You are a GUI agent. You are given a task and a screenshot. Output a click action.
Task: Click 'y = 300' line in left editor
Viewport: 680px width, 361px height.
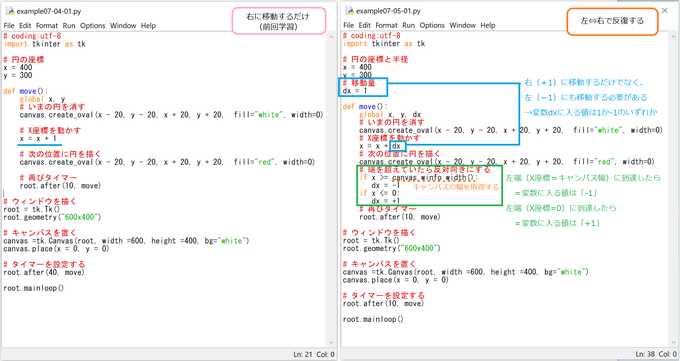18,75
